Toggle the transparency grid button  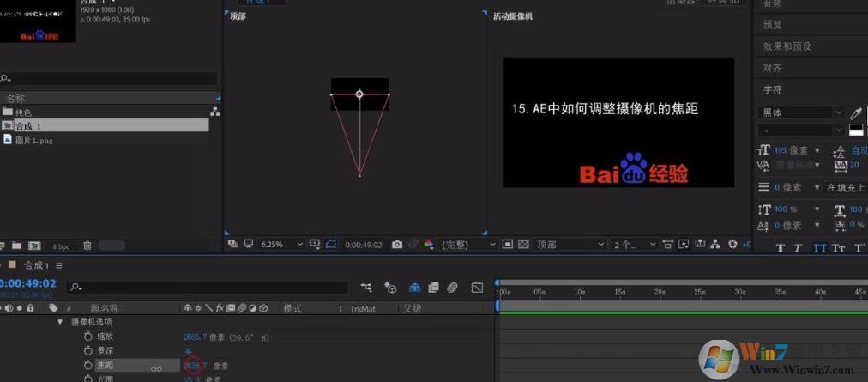[x=524, y=245]
